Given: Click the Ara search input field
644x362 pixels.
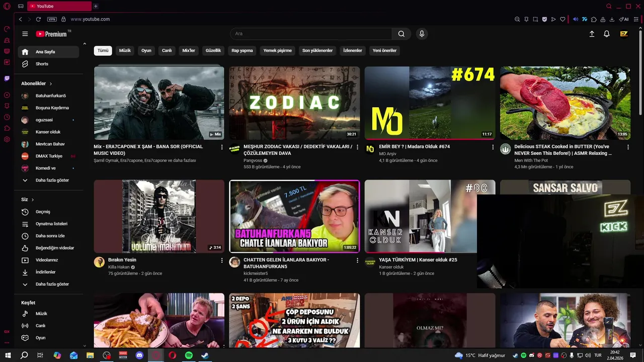Looking at the screenshot, I should [x=311, y=34].
